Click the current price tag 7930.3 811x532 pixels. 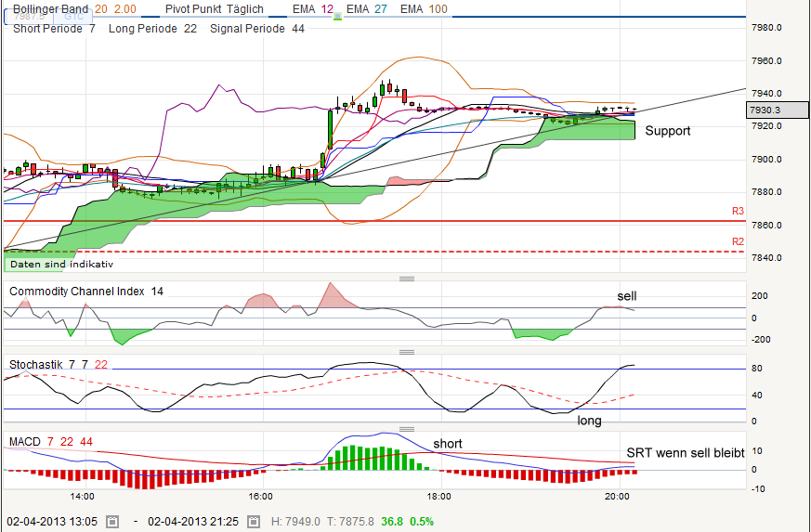778,110
